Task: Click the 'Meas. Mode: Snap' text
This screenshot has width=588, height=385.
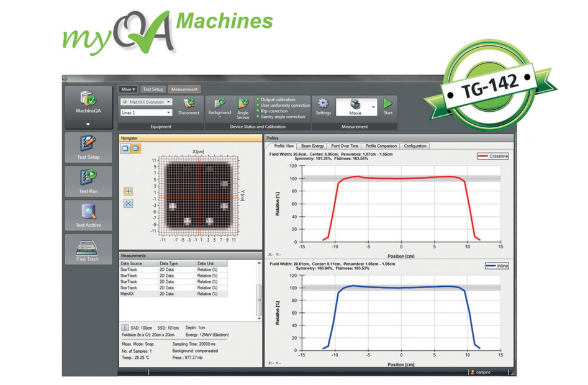Action: click(138, 344)
